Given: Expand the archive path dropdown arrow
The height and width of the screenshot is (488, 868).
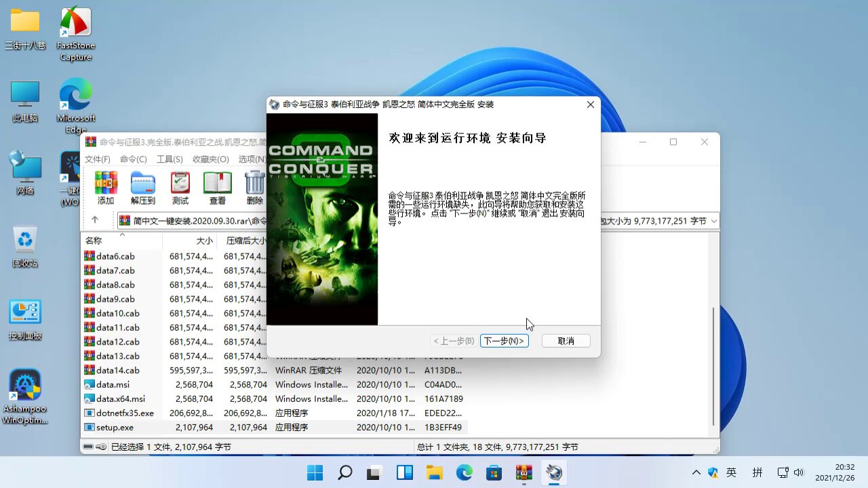Looking at the screenshot, I should 714,221.
